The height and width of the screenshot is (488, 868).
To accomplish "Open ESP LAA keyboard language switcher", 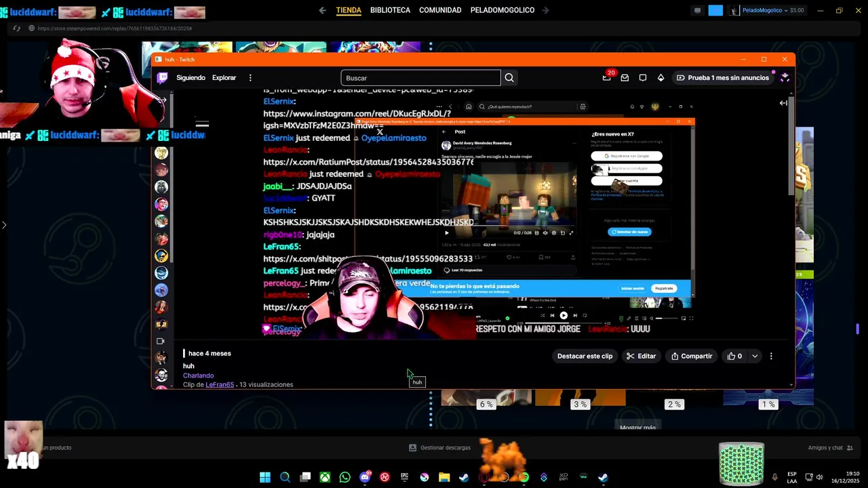I will pyautogui.click(x=792, y=477).
